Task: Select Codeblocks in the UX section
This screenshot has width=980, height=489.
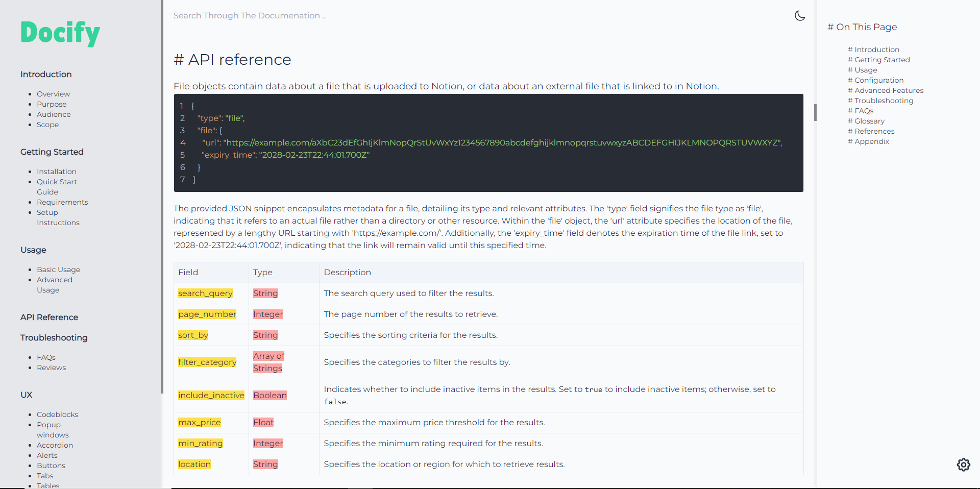Action: (57, 414)
